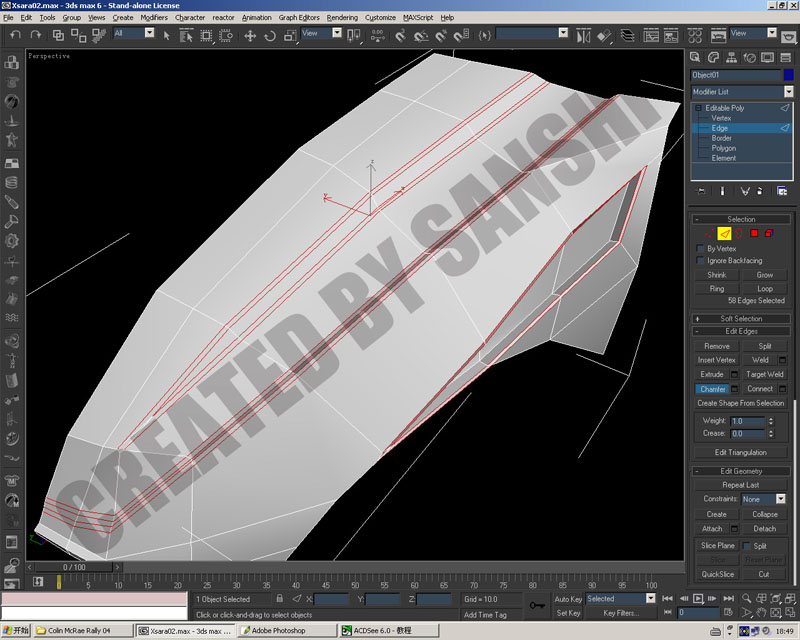
Task: Check the Split box beside Slice Plane
Action: coord(746,546)
